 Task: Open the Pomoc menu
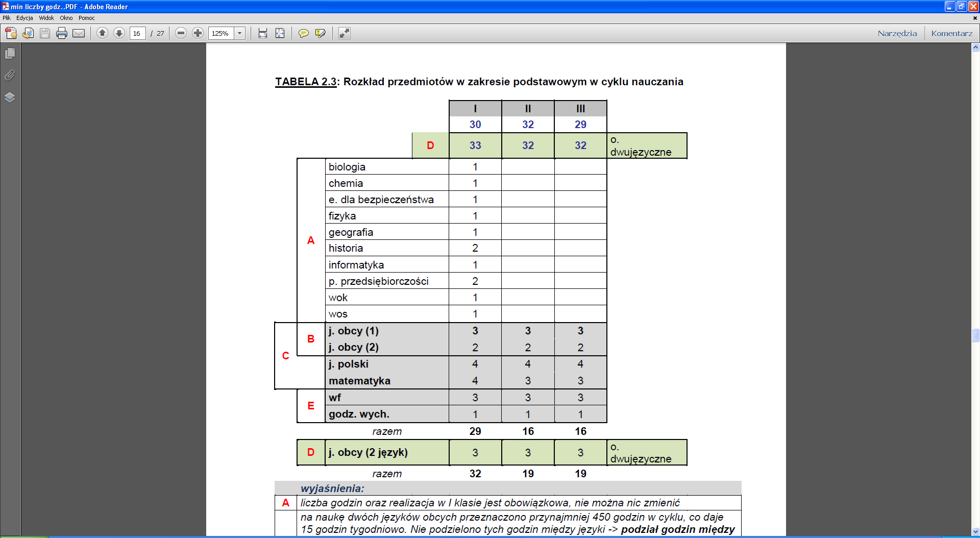pyautogui.click(x=87, y=18)
